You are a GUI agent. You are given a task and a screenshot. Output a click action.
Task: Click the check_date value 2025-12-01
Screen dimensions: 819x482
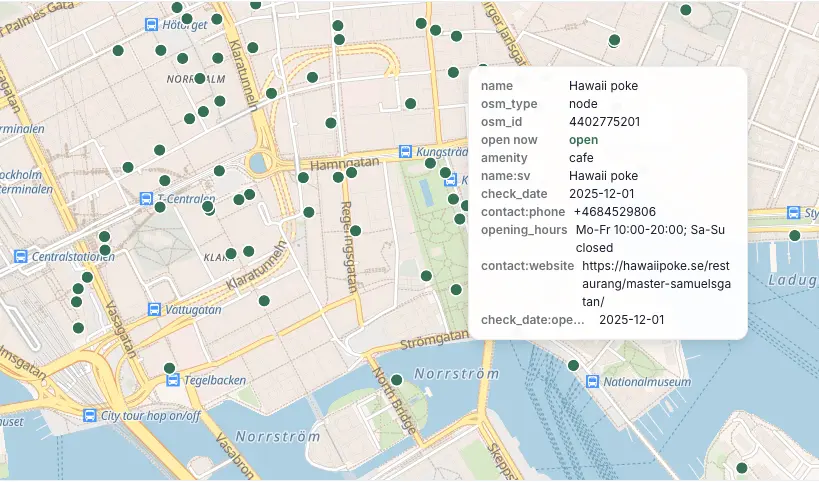pos(602,194)
